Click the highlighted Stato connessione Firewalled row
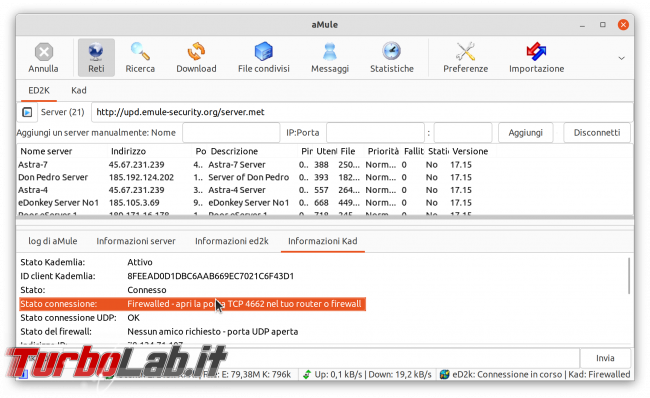The image size is (650, 398). (x=193, y=304)
